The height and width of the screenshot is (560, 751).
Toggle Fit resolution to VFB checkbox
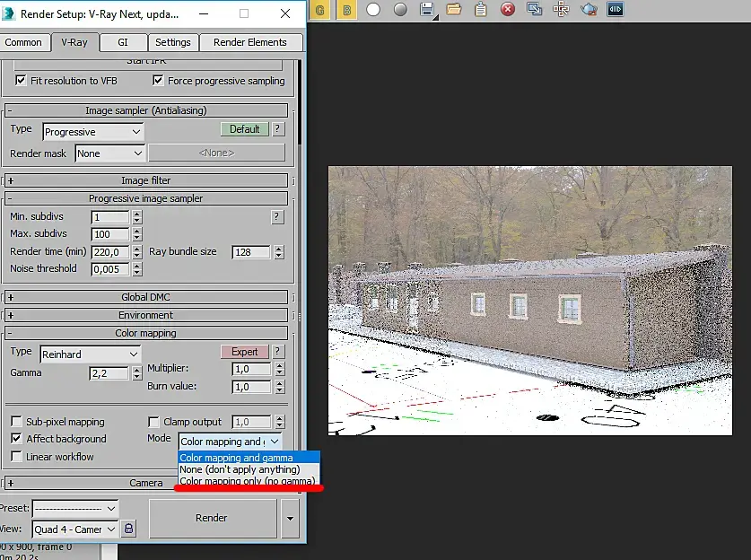[21, 81]
